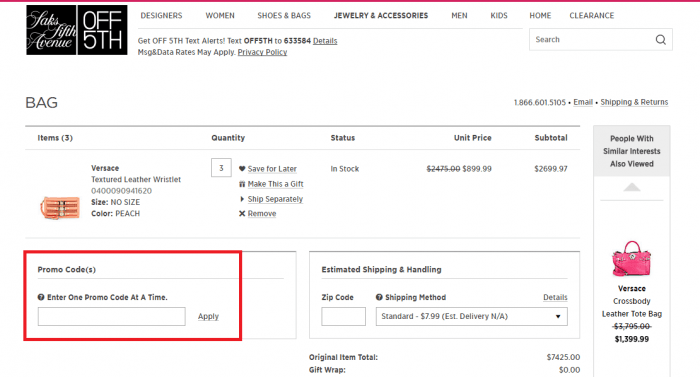Click the $1,399.99 tote bag price
The image size is (700, 377).
[632, 339]
